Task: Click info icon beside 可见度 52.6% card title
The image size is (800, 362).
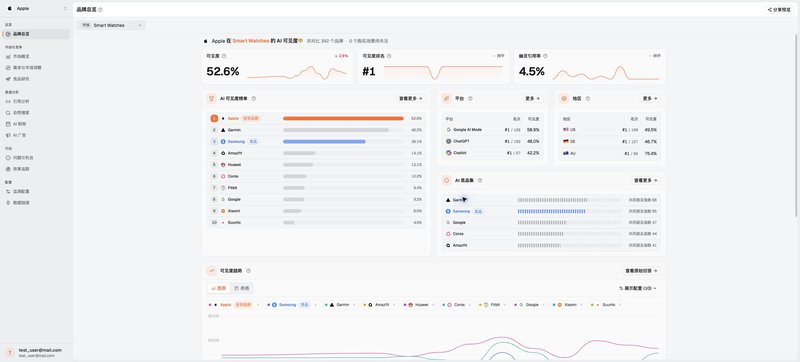Action: coord(224,56)
